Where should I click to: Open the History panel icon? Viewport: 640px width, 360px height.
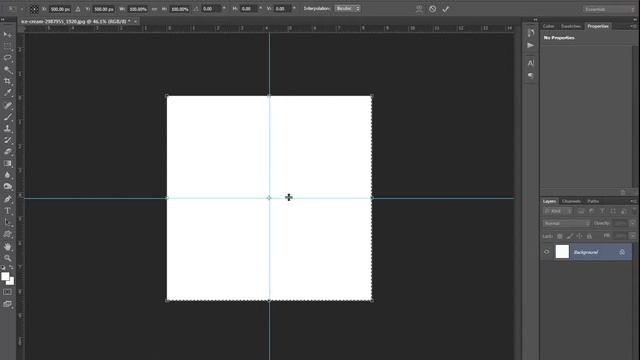coord(531,33)
